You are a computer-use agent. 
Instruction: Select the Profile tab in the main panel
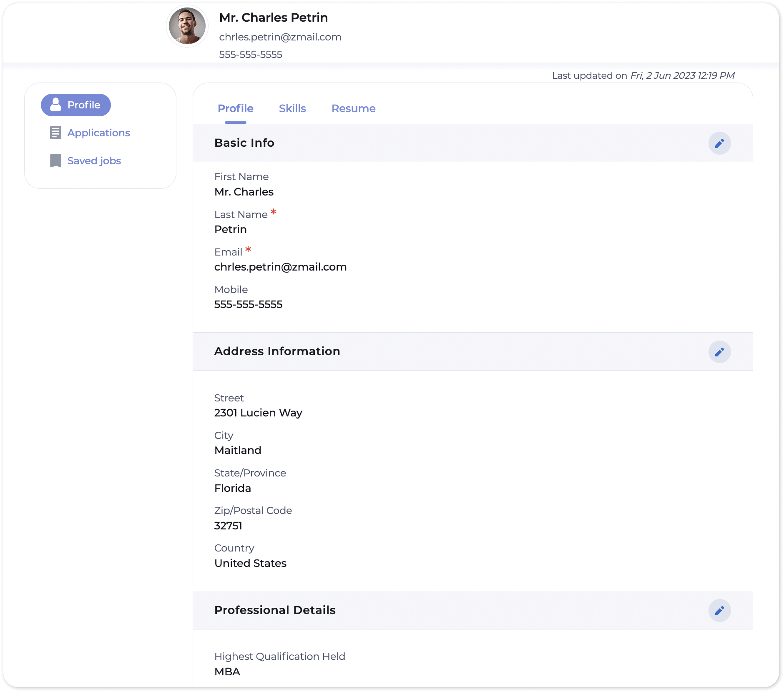[x=235, y=108]
